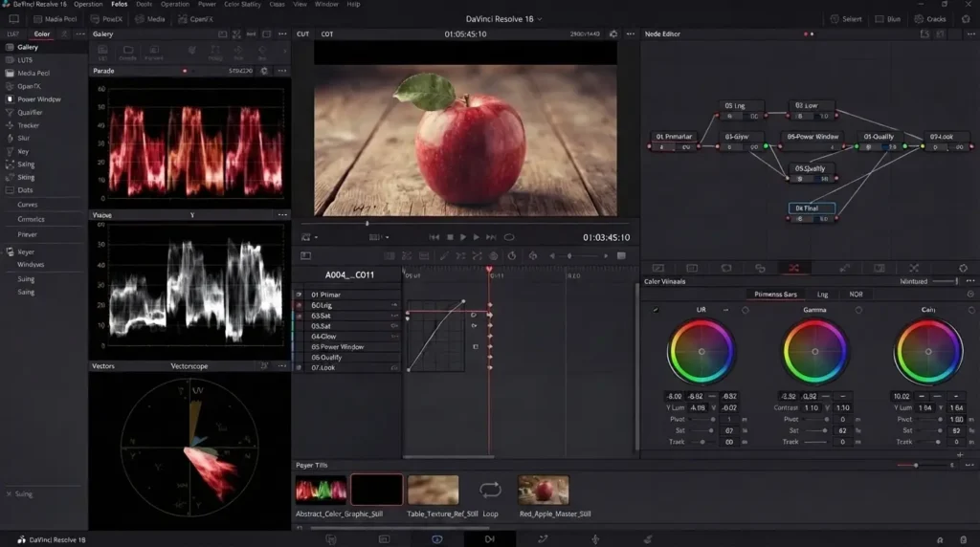
Task: Switch to the Primaries Bars tab
Action: tap(775, 295)
